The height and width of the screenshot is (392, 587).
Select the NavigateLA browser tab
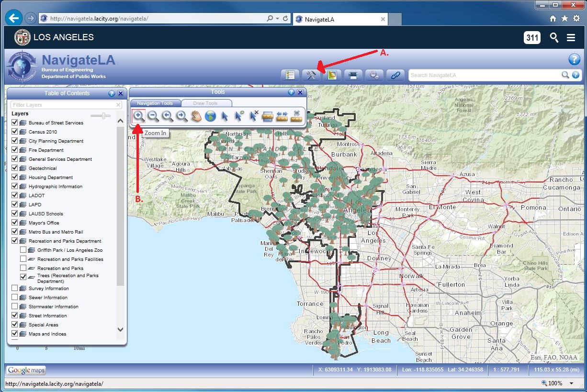coord(339,19)
